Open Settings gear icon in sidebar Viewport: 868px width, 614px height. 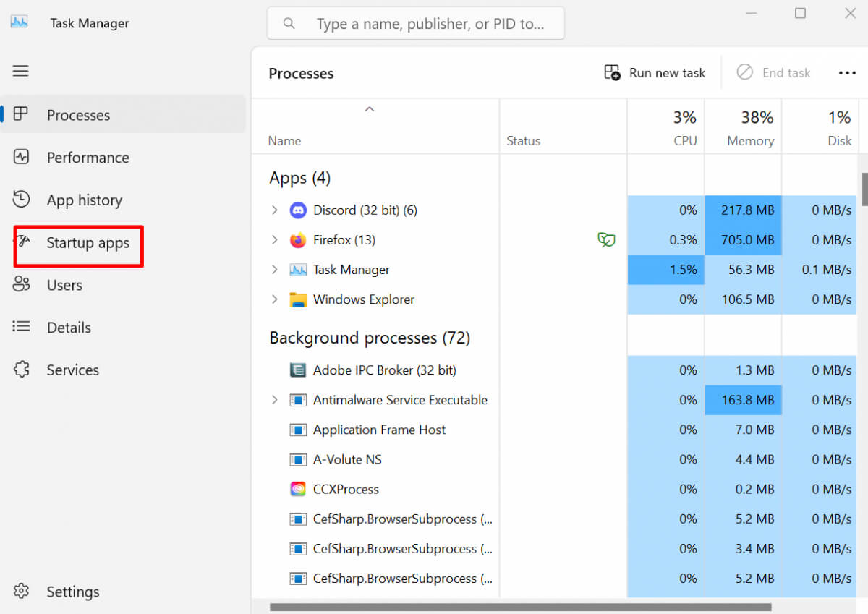click(21, 591)
